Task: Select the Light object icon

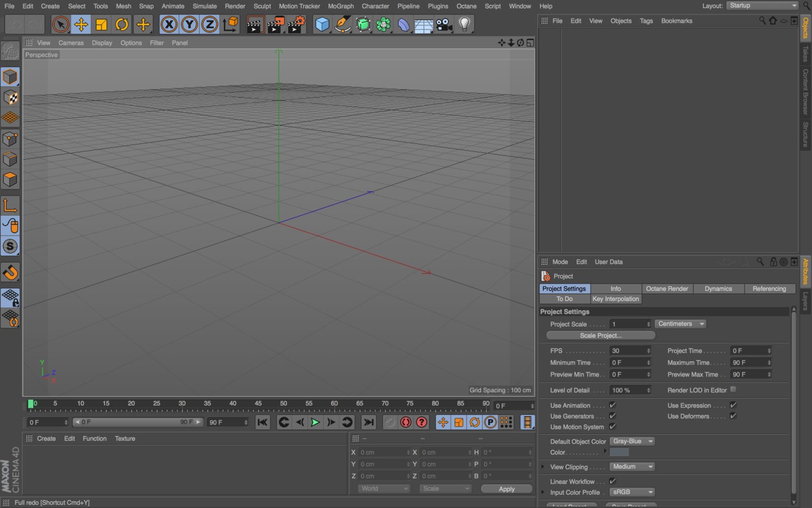Action: click(463, 24)
